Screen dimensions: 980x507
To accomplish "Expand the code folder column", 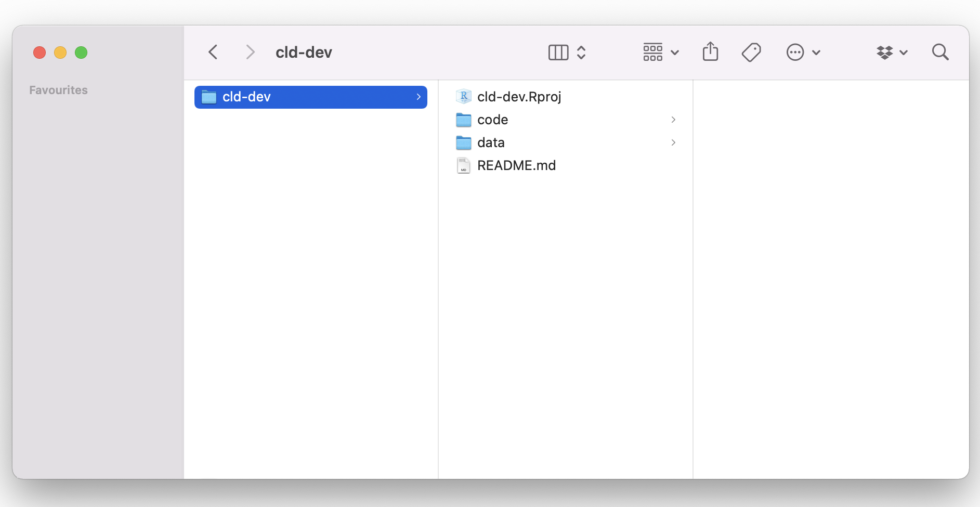I will point(673,120).
